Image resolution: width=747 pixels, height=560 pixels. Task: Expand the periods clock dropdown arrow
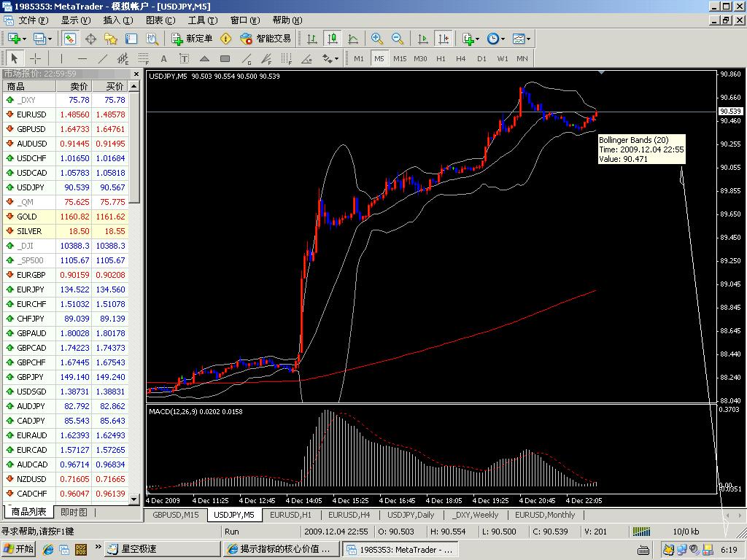pyautogui.click(x=503, y=39)
